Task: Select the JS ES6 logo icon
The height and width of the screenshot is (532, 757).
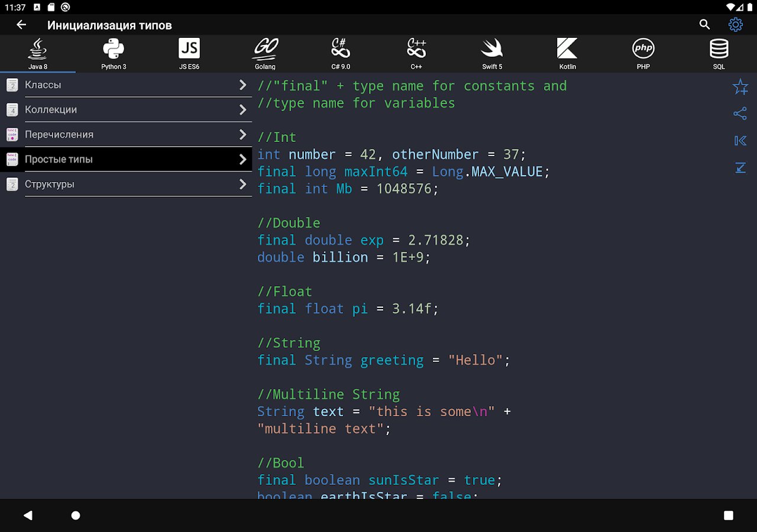Action: point(189,48)
